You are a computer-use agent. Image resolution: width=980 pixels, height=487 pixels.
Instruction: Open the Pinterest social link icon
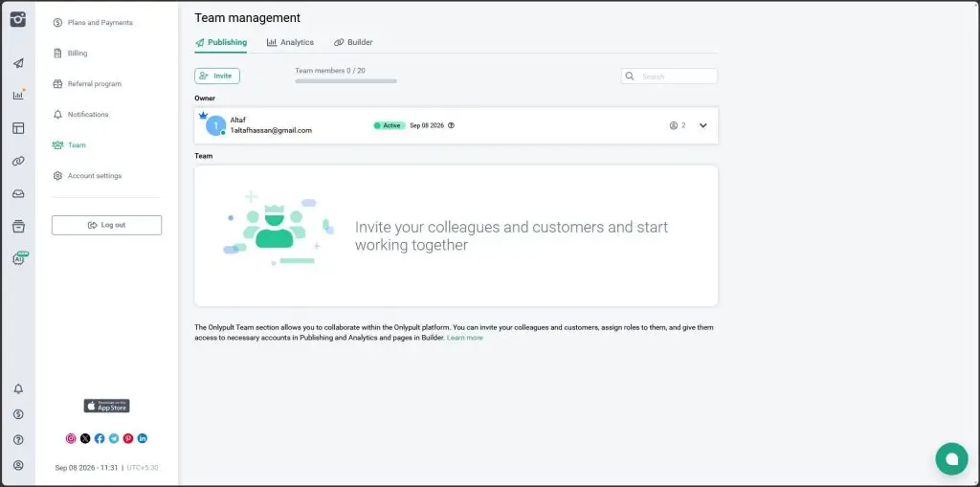pyautogui.click(x=128, y=438)
